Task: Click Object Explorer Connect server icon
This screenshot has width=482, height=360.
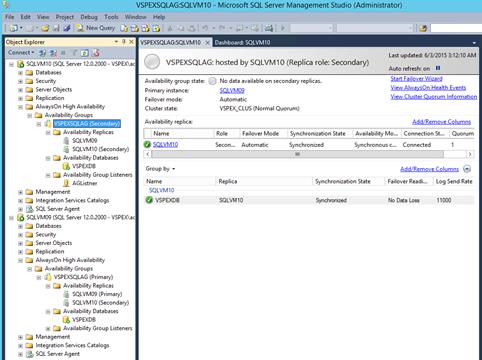Action: (x=42, y=53)
